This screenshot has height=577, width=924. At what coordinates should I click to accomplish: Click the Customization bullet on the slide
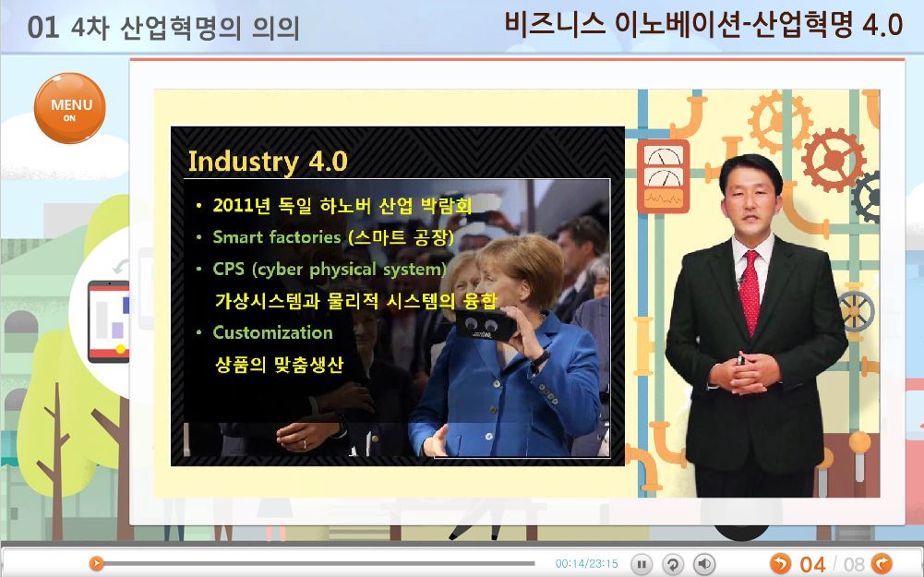point(272,332)
